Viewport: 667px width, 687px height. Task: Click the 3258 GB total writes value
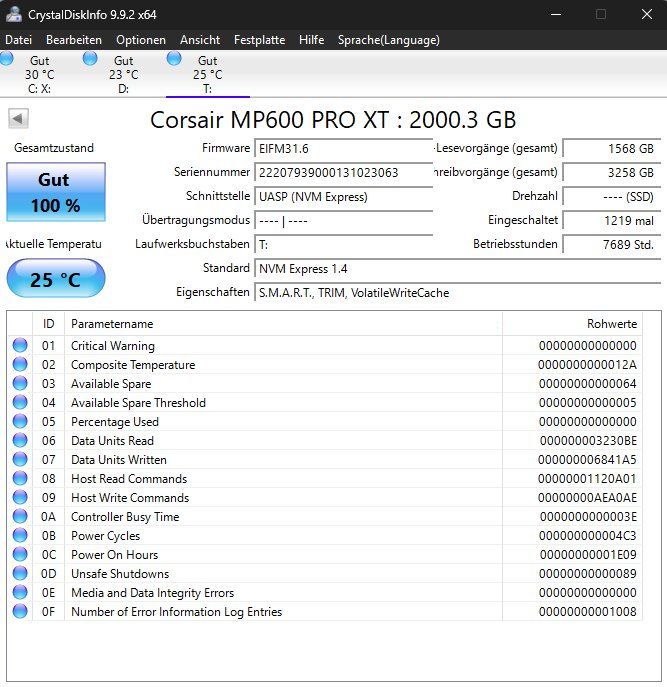pyautogui.click(x=612, y=173)
